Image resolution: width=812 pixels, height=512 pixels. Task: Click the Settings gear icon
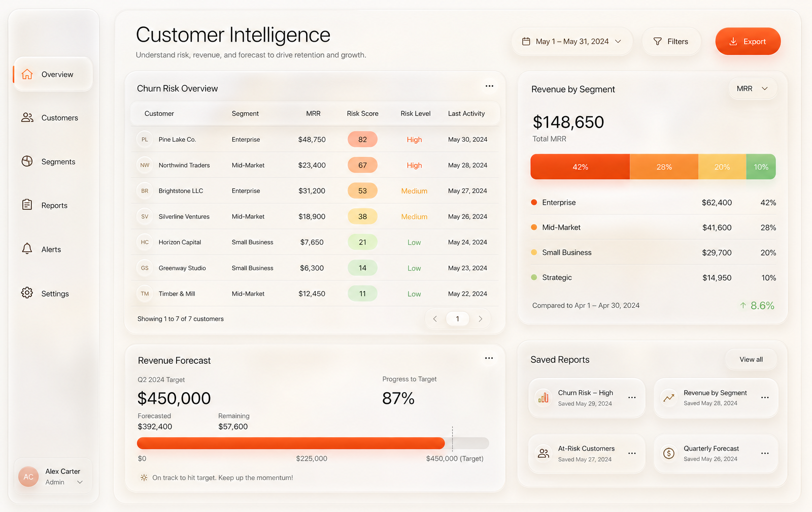coord(27,293)
